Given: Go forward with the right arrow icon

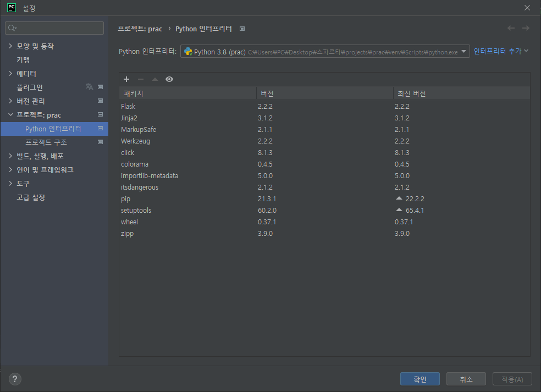Looking at the screenshot, I should pyautogui.click(x=526, y=28).
